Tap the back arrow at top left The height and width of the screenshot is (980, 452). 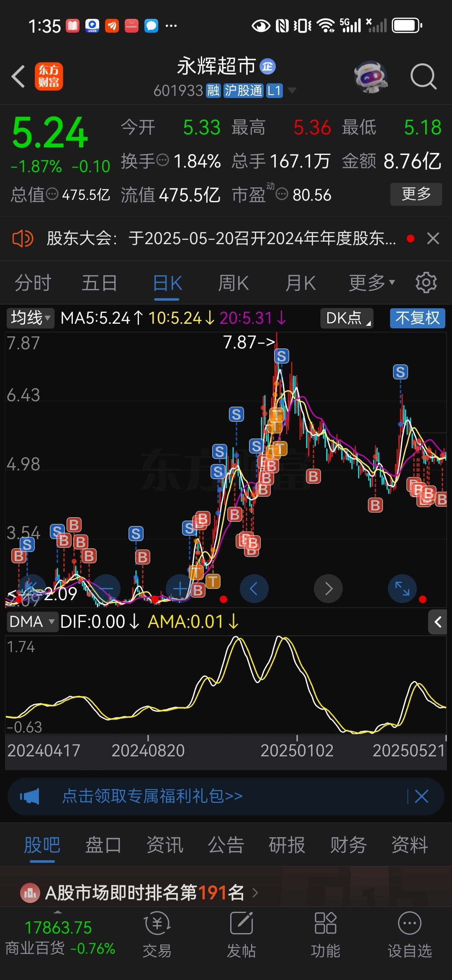(18, 76)
